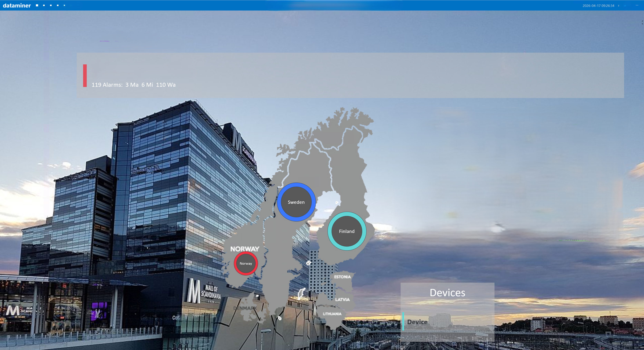
Task: Click the Devices panel heading
Action: click(x=447, y=293)
